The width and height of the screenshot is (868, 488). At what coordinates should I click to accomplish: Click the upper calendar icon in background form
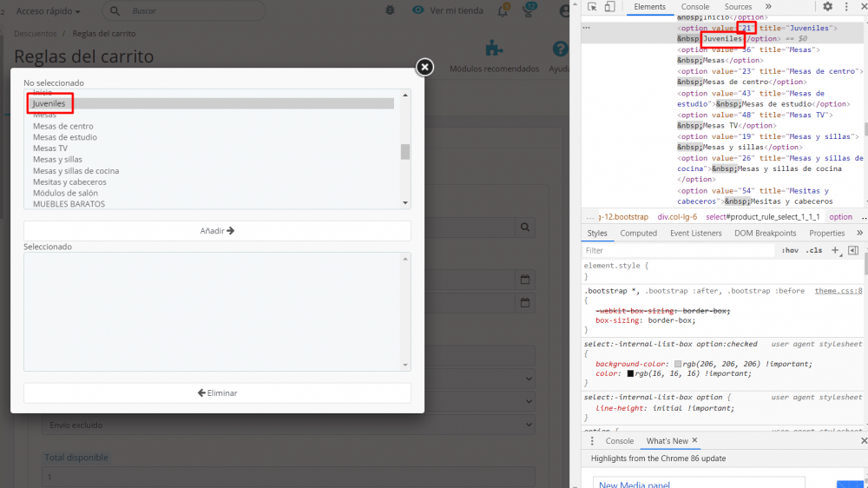point(525,280)
